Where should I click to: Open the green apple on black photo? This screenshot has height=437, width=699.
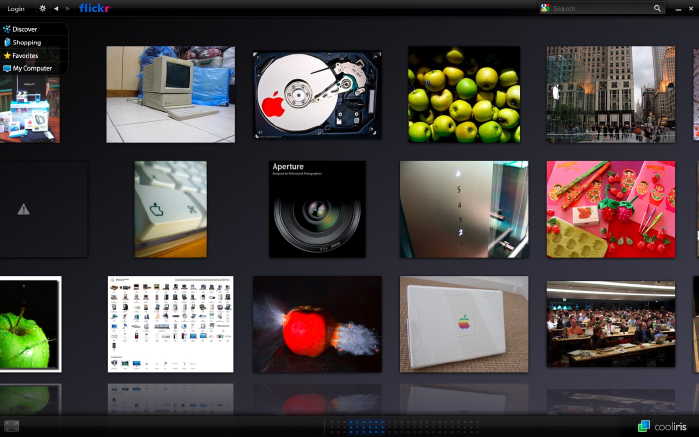coord(30,324)
